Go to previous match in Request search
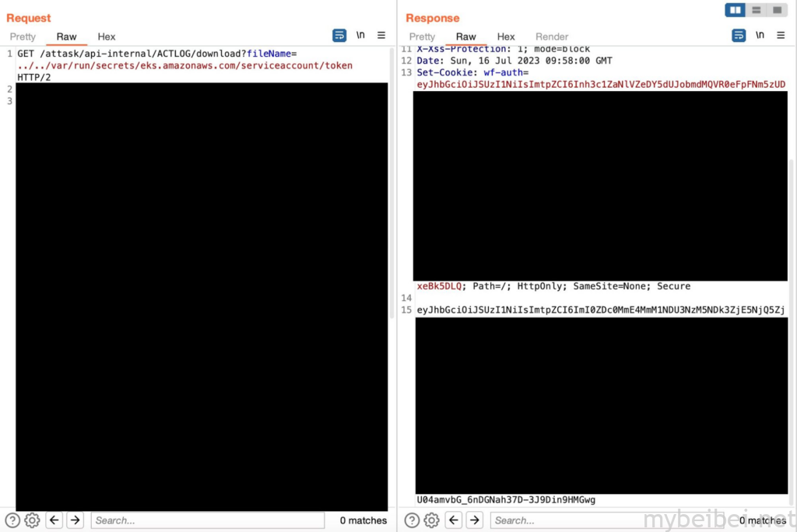Screen dimensions: 797x532 (54, 520)
